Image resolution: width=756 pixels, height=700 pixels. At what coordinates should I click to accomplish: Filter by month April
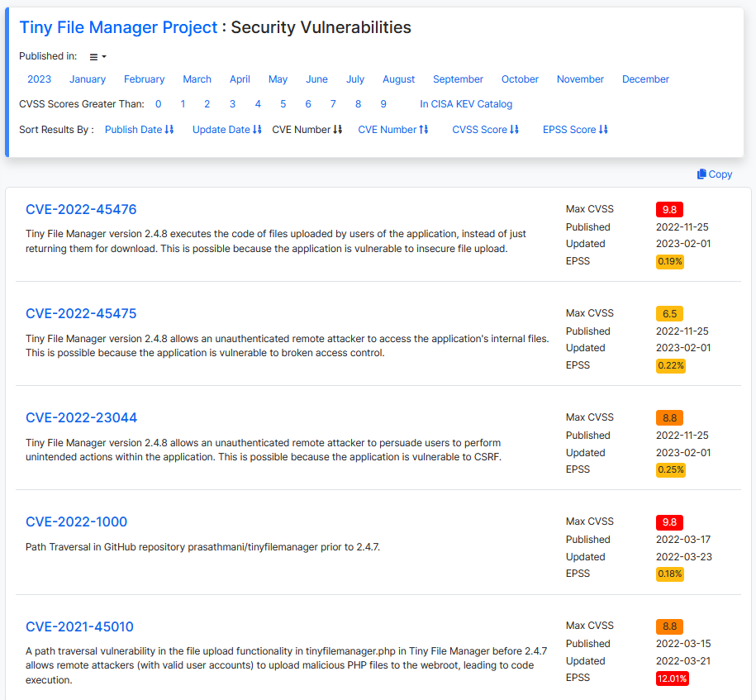click(x=240, y=79)
